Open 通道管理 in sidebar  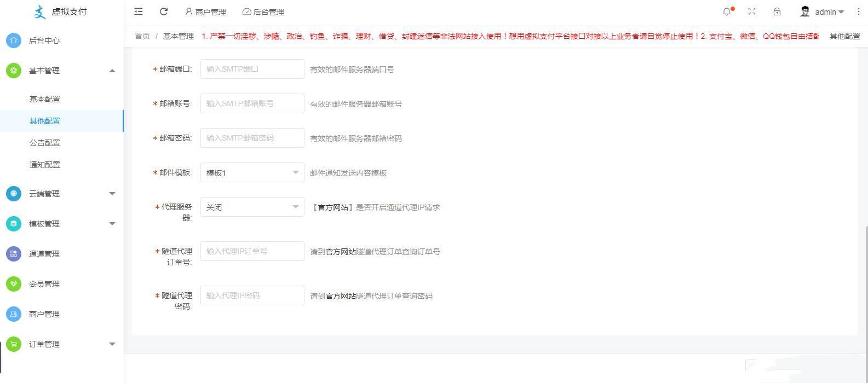click(44, 254)
